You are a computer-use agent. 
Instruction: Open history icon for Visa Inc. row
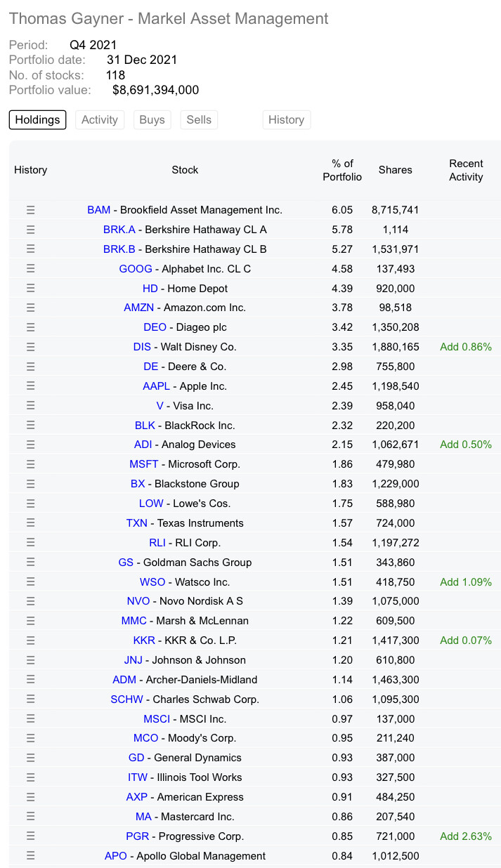click(x=30, y=406)
